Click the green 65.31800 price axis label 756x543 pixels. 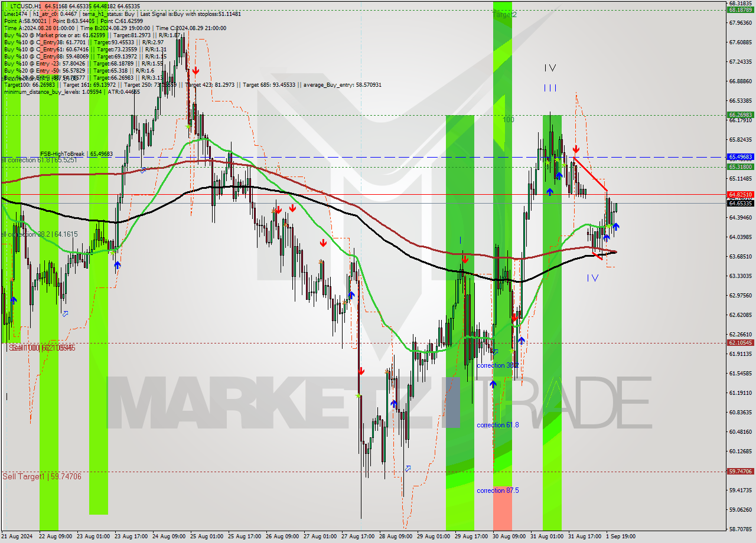coord(740,167)
